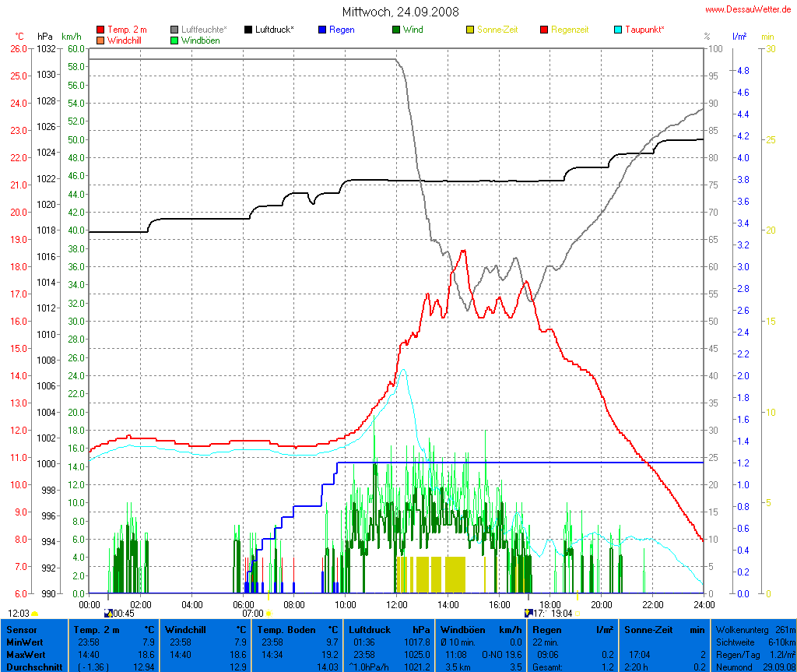The image size is (797, 672).
Task: Click the moon icon beside 00:45
Action: click(108, 614)
